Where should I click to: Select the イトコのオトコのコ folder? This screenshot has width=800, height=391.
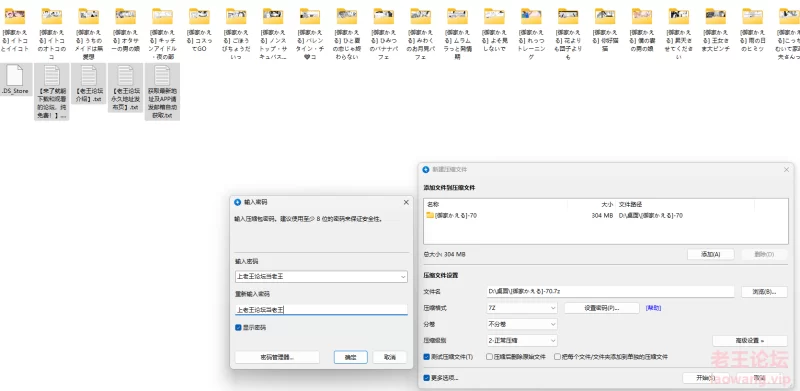click(52, 33)
